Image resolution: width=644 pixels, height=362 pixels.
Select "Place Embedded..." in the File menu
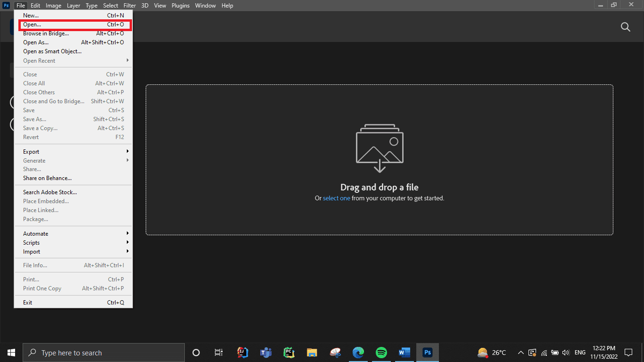click(45, 201)
